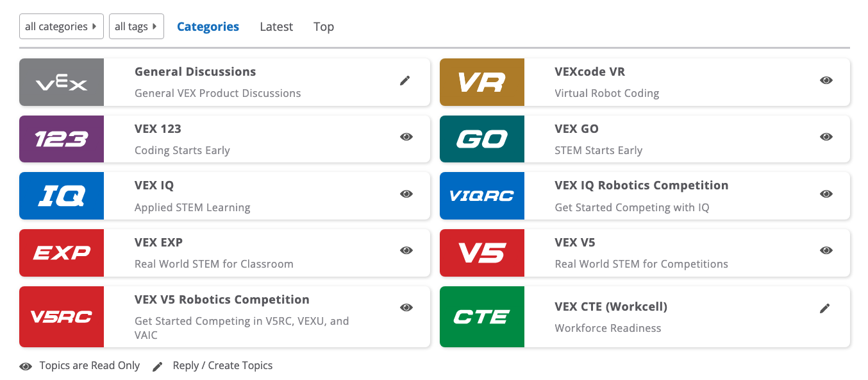Click the blue IQ category logo
This screenshot has height=380, width=868.
pyautogui.click(x=62, y=196)
